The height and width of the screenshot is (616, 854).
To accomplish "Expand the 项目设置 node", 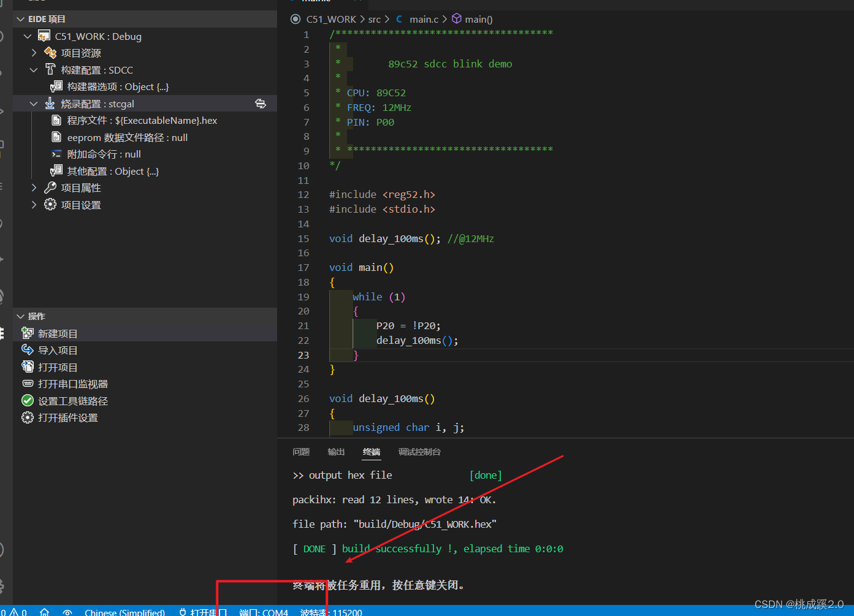I will [x=34, y=205].
